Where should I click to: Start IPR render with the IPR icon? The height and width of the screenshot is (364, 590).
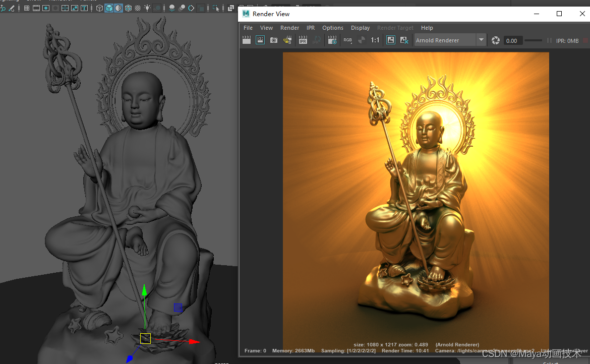point(303,40)
